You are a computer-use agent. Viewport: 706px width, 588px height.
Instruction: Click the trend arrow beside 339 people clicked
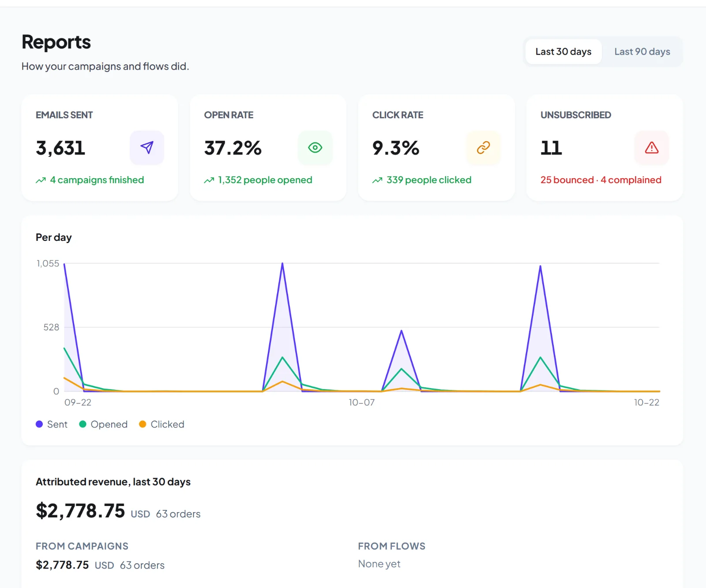(377, 180)
